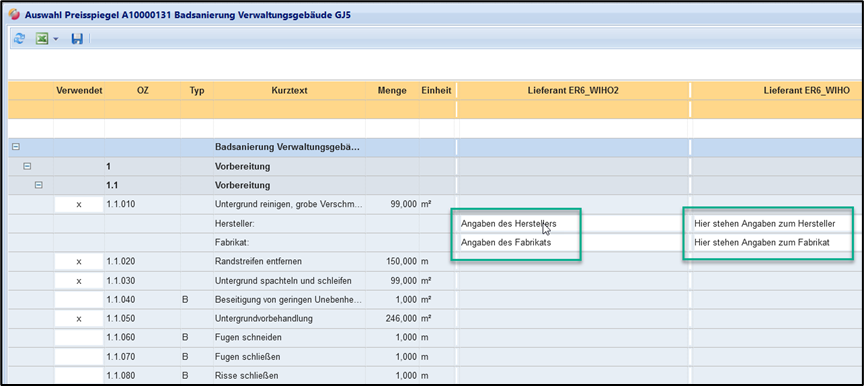
Task: Click the field 'Angaben des Herstellers'
Action: [573, 224]
